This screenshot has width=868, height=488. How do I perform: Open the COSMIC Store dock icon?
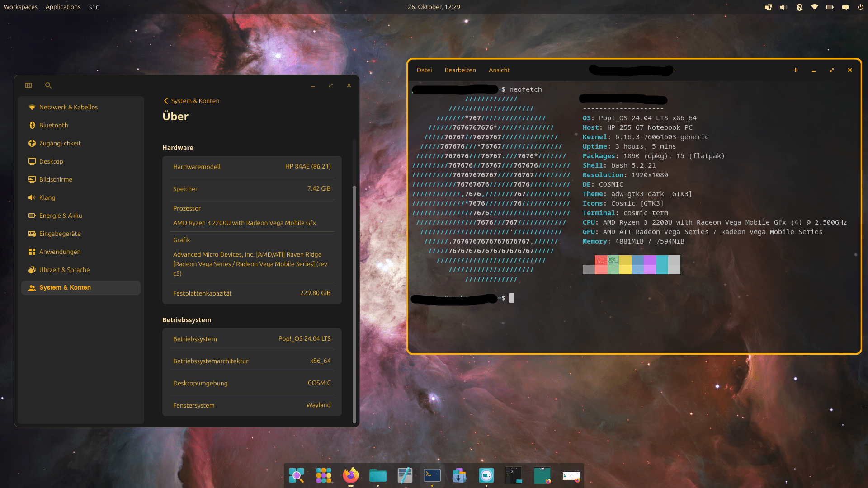[x=459, y=475]
